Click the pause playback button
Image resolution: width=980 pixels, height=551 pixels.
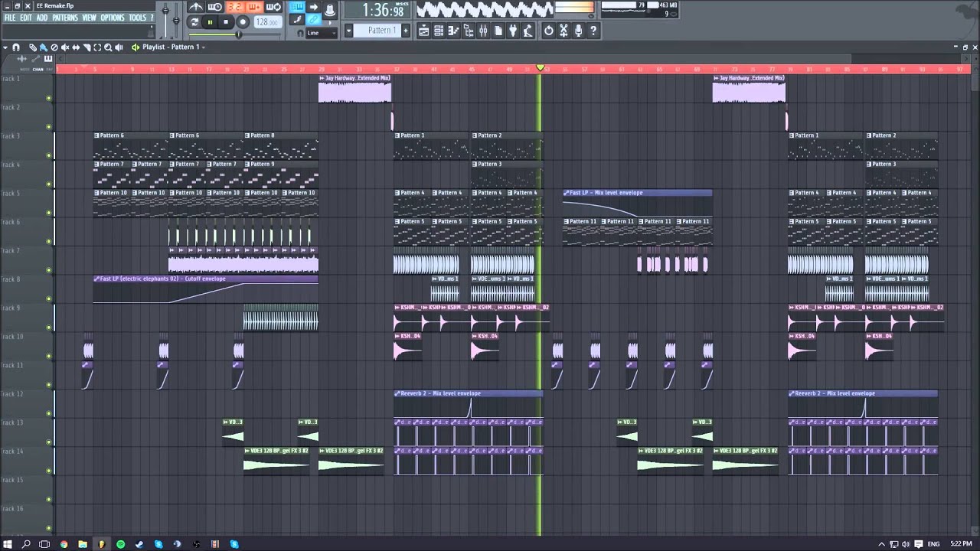tap(210, 22)
